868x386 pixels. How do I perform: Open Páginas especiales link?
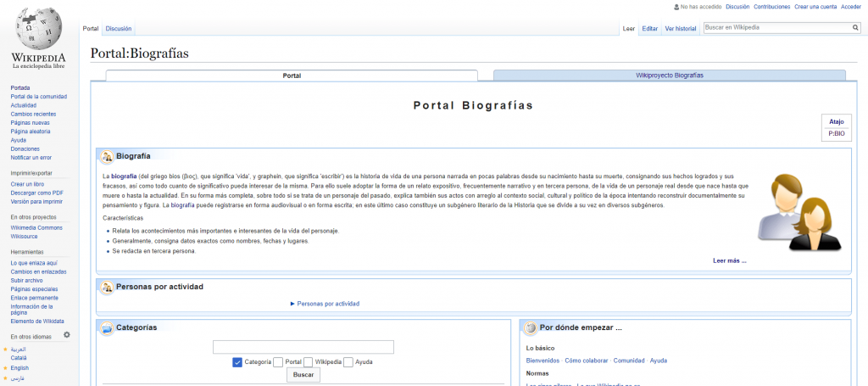(x=34, y=289)
